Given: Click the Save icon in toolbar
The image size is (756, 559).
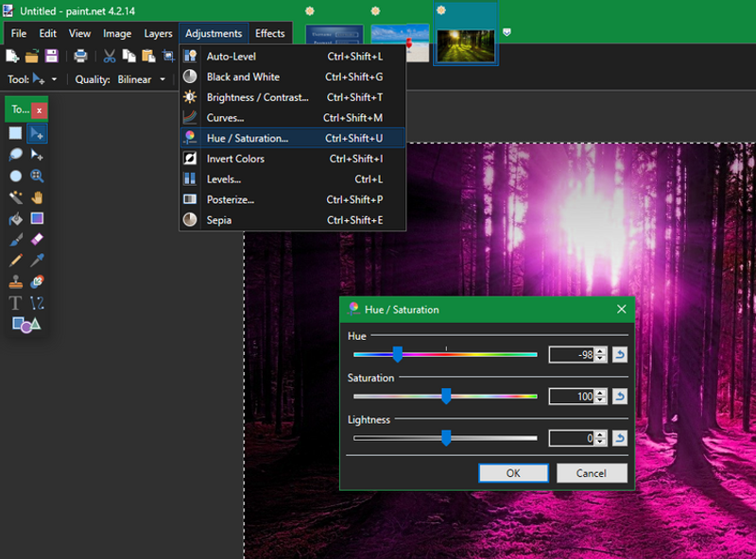Looking at the screenshot, I should point(51,57).
